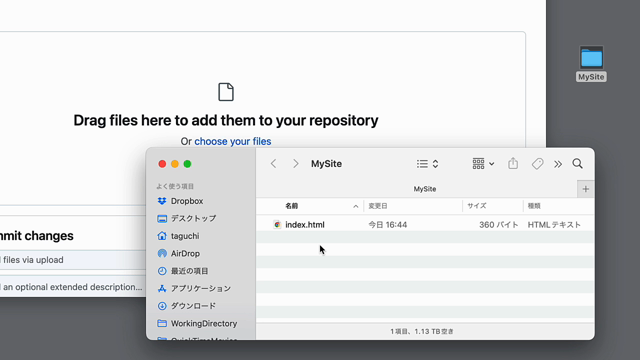Click the index.html Chrome file icon

coord(277,224)
